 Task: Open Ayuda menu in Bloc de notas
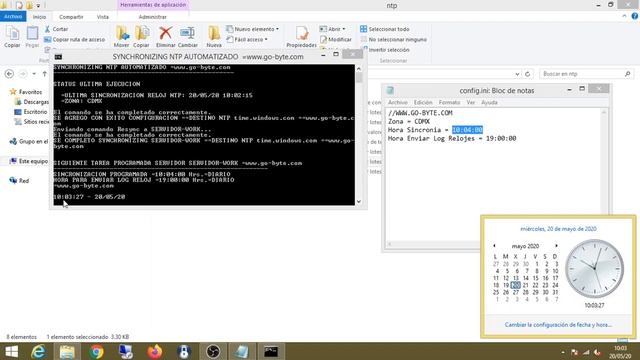click(x=489, y=102)
